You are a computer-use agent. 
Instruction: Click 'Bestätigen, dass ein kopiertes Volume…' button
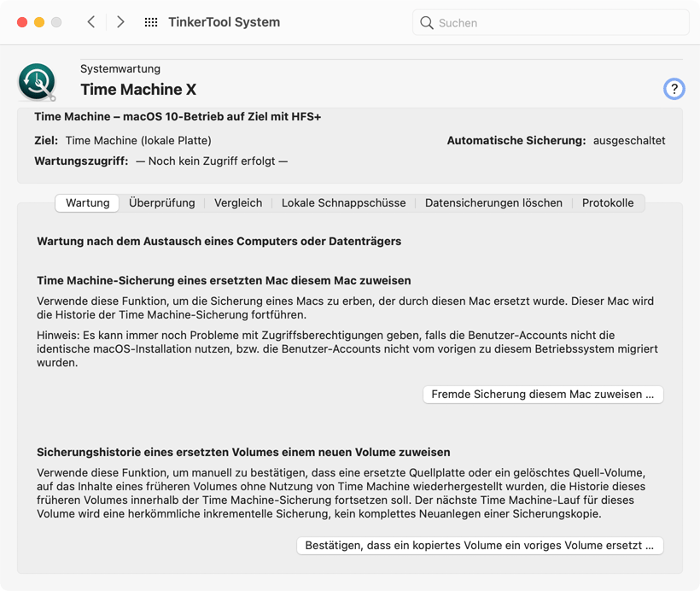click(x=480, y=546)
